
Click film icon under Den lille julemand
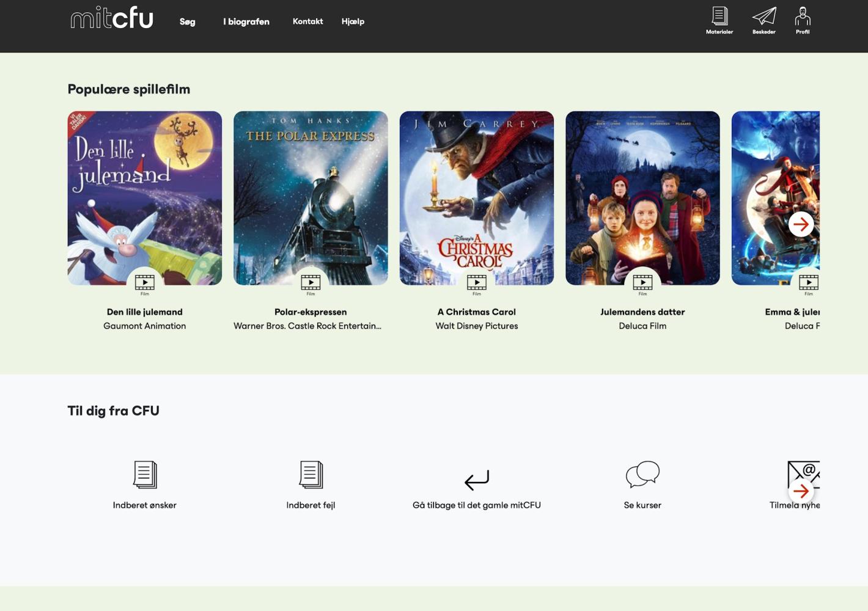[145, 282]
